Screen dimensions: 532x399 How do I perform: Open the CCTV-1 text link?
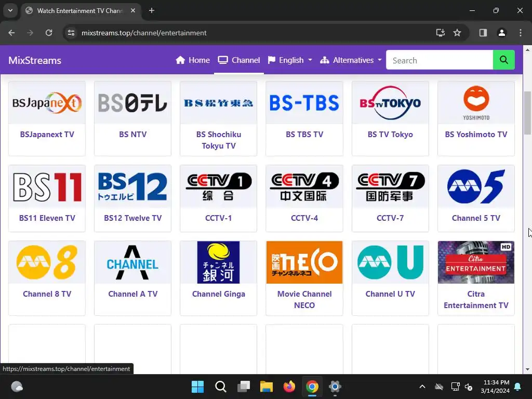(219, 218)
